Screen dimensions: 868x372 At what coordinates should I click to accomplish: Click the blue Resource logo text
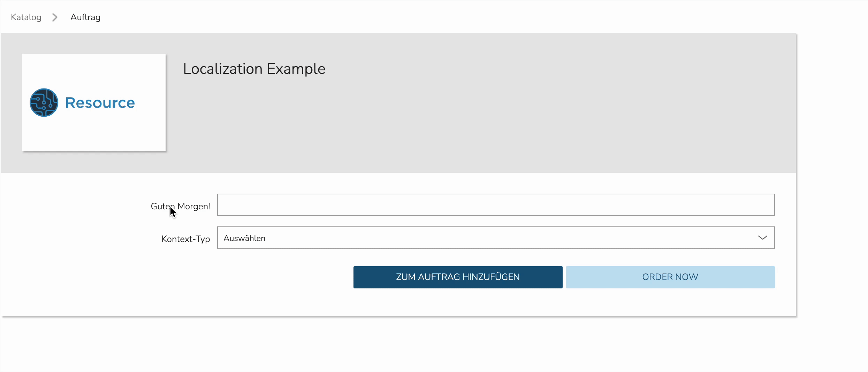100,103
